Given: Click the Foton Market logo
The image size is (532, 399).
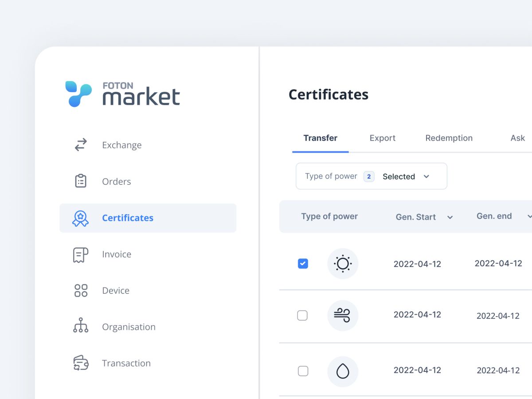Looking at the screenshot, I should 123,94.
